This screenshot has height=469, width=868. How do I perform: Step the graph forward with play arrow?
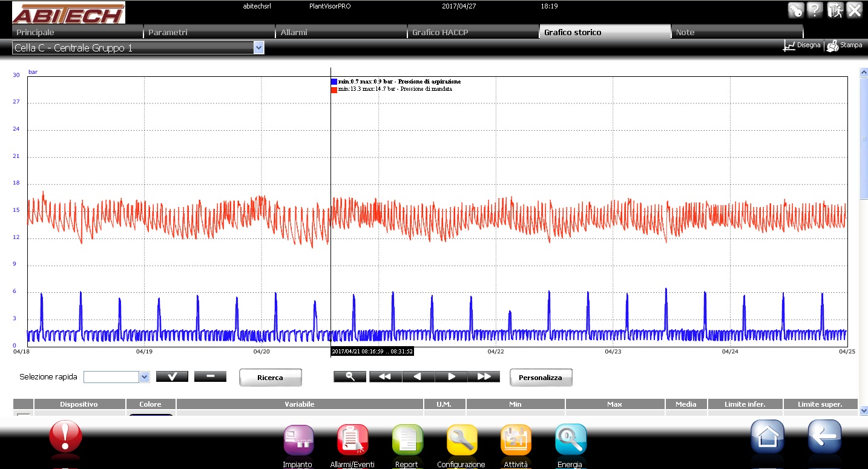pyautogui.click(x=451, y=376)
